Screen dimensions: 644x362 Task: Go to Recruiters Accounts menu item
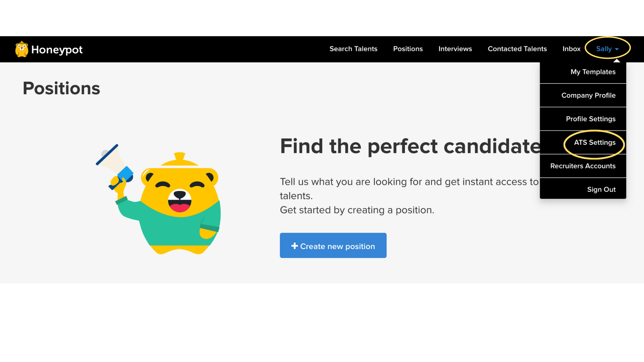[583, 166]
